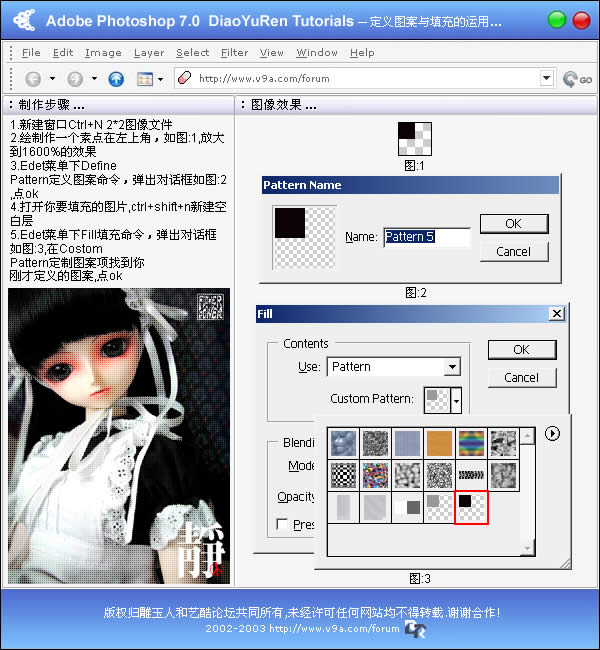Open the Layer menu

click(149, 53)
